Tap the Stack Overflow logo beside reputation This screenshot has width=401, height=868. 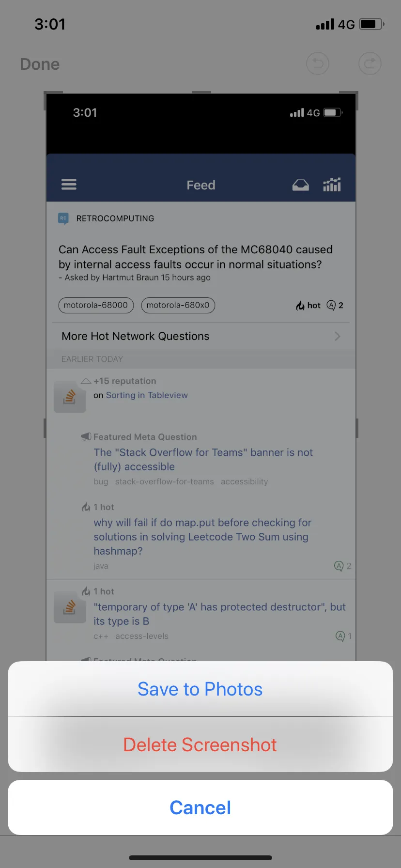coord(70,397)
